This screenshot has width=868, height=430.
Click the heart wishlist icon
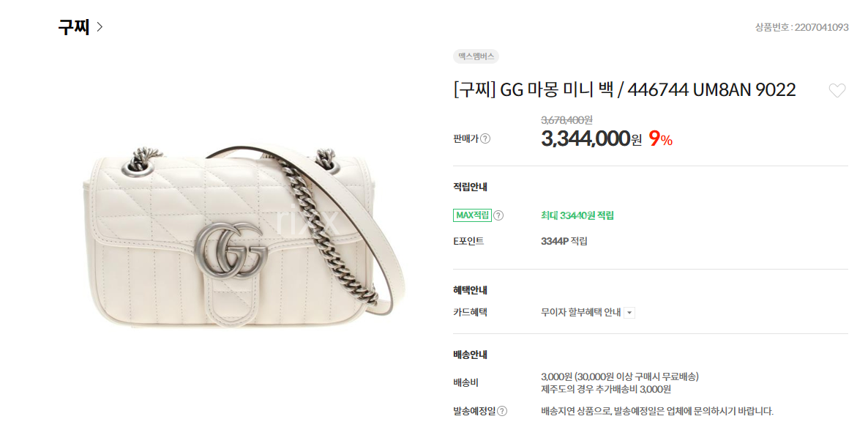coord(837,90)
